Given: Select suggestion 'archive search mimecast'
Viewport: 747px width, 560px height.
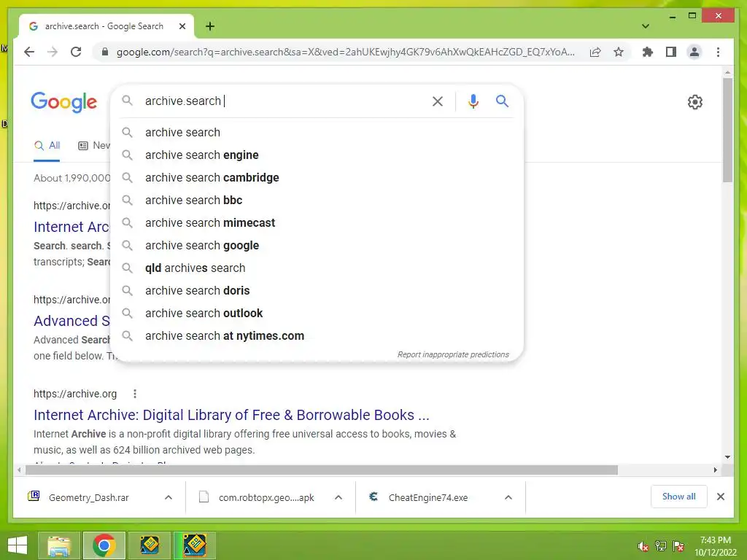Looking at the screenshot, I should [317, 223].
